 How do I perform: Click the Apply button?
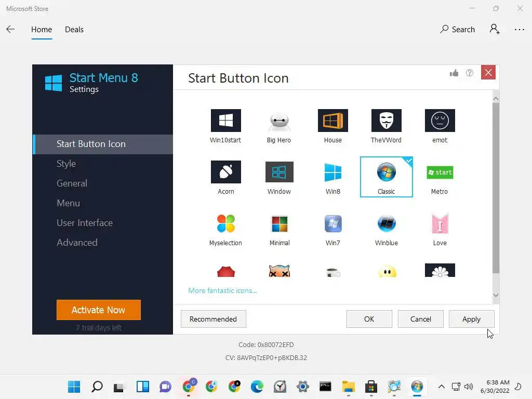[x=472, y=320]
